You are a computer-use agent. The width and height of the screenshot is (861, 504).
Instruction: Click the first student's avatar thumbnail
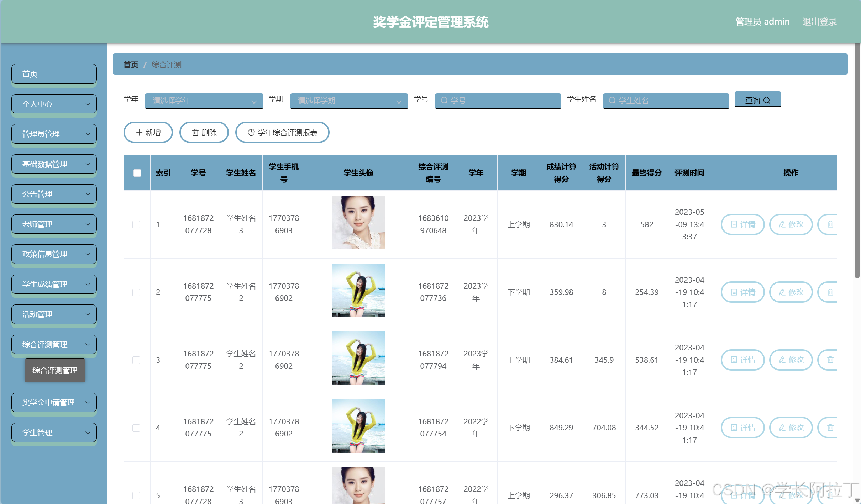[x=358, y=222]
